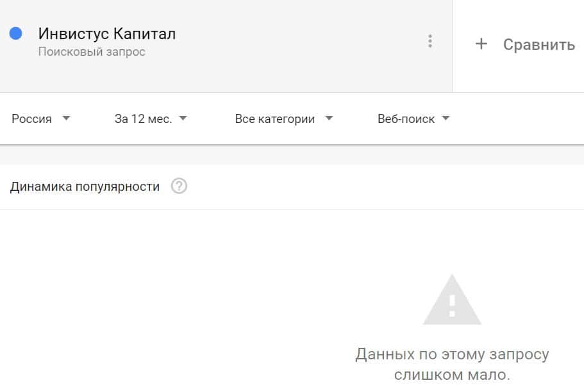This screenshot has height=392, width=584.
Task: Click the gray warning triangle icon
Action: [452, 300]
